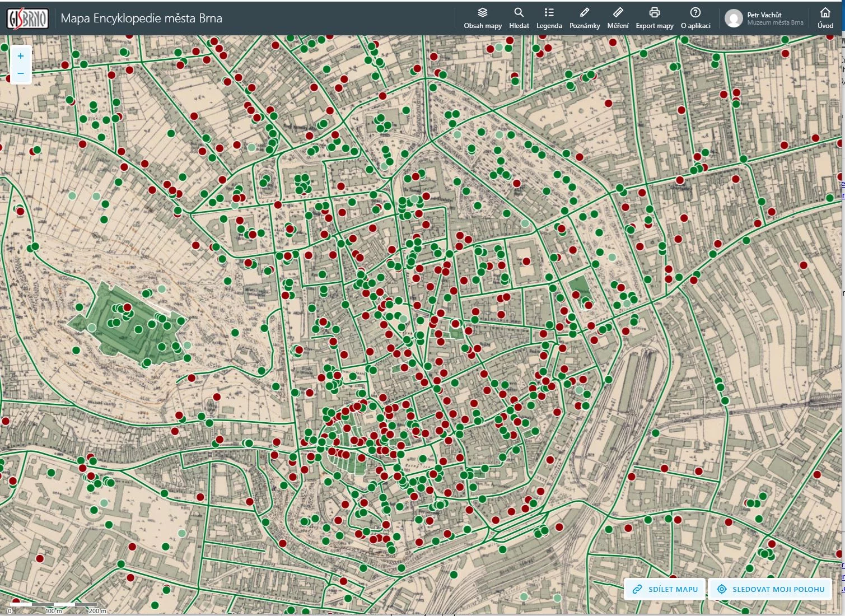Show the Legenda map legend
Image resolution: width=845 pixels, height=616 pixels.
(549, 18)
